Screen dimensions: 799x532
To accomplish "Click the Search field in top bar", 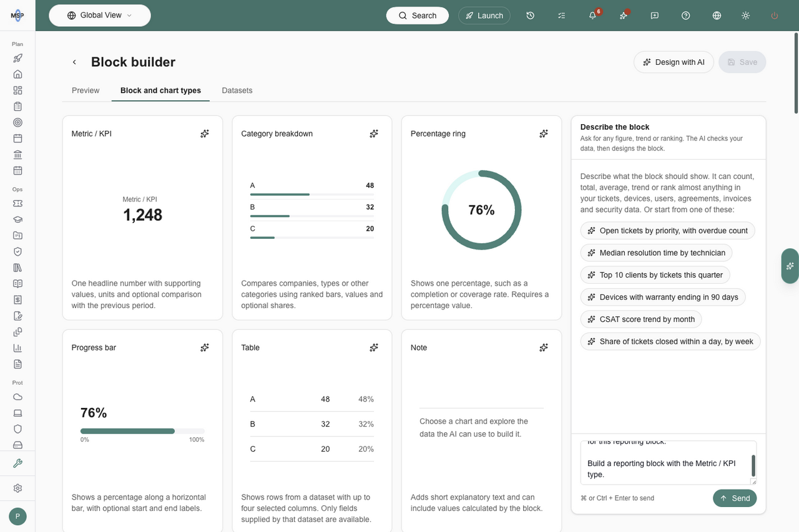I will (x=418, y=16).
